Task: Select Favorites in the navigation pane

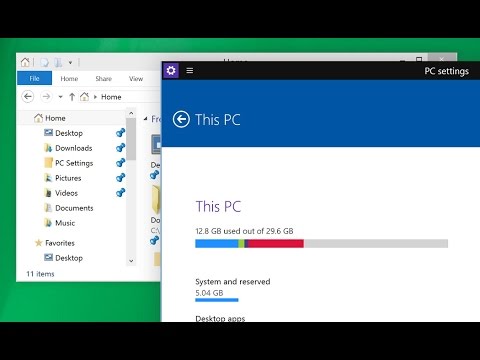Action: 60,243
